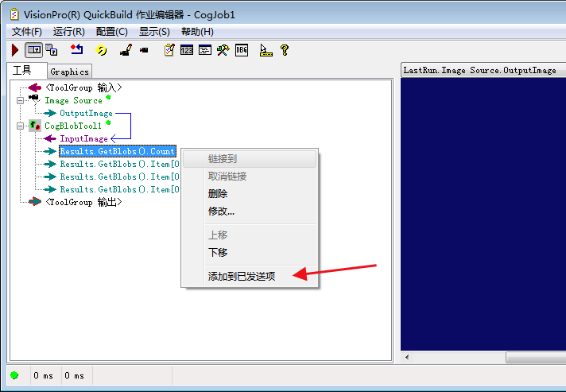Toggle the electric mode toolbar button
The image size is (566, 392).
coord(34,50)
